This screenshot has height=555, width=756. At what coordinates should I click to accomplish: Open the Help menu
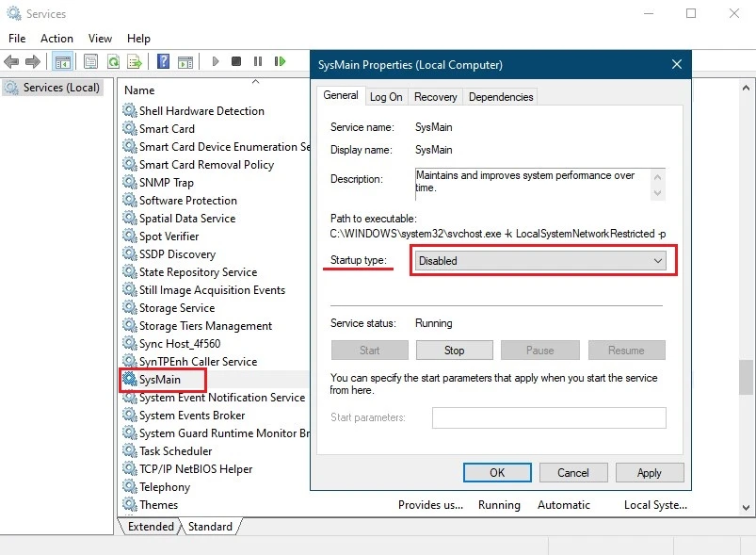coord(138,39)
